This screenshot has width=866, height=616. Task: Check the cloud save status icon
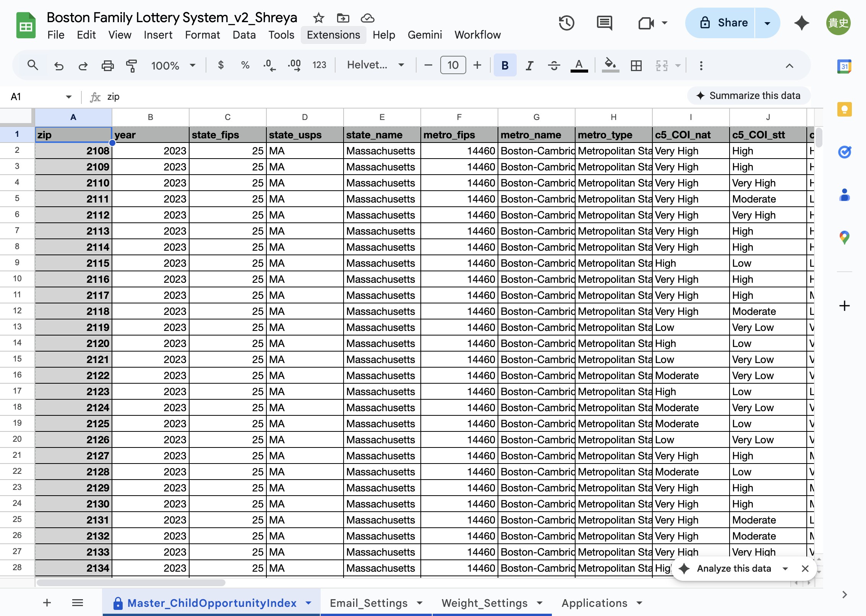pyautogui.click(x=367, y=18)
